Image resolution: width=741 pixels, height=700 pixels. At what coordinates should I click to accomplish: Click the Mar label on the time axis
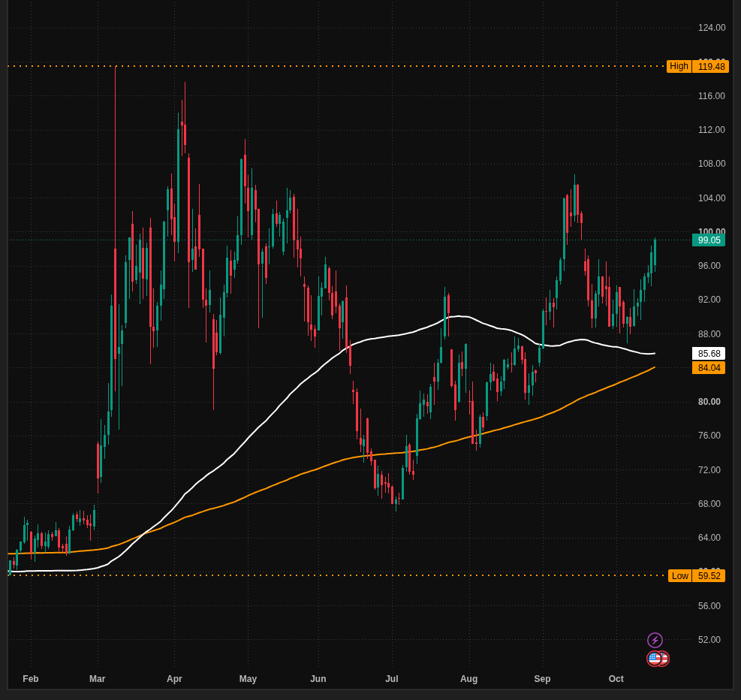(x=98, y=679)
